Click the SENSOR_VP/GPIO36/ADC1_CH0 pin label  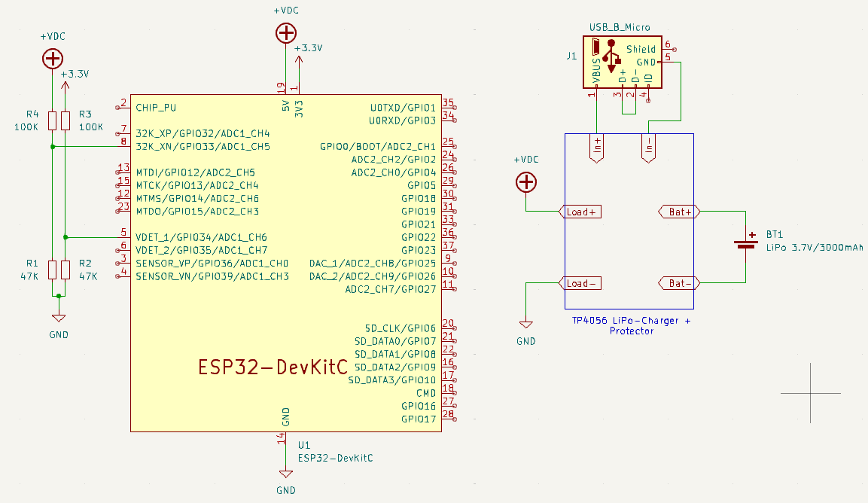212,263
